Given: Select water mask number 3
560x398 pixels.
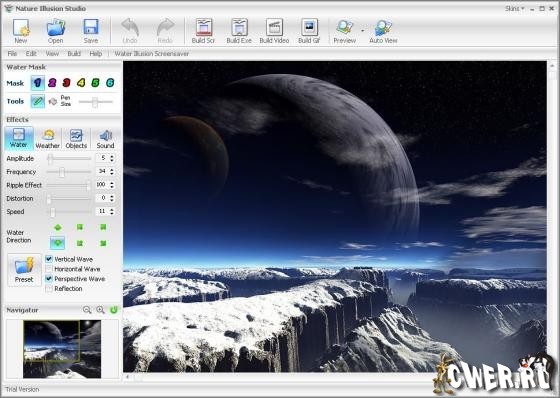Looking at the screenshot, I should coord(66,83).
